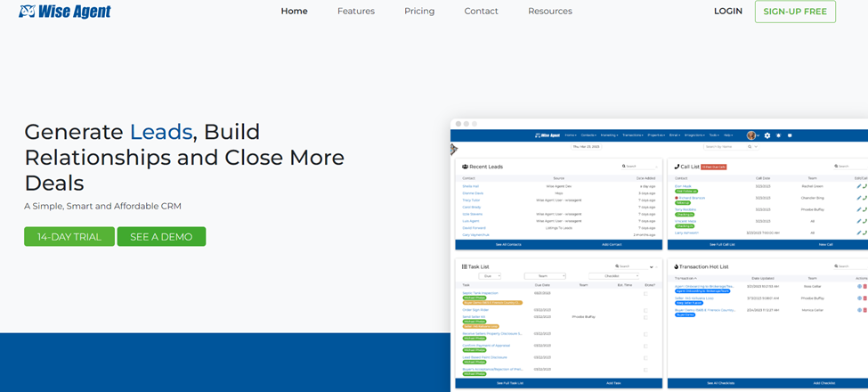This screenshot has width=868, height=392.
Task: Click the LOGIN link
Action: tap(728, 11)
